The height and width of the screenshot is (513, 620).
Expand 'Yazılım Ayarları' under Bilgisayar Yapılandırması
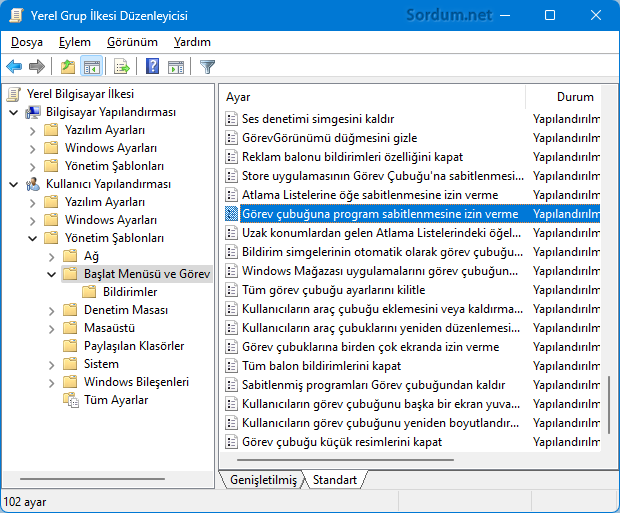[33, 131]
